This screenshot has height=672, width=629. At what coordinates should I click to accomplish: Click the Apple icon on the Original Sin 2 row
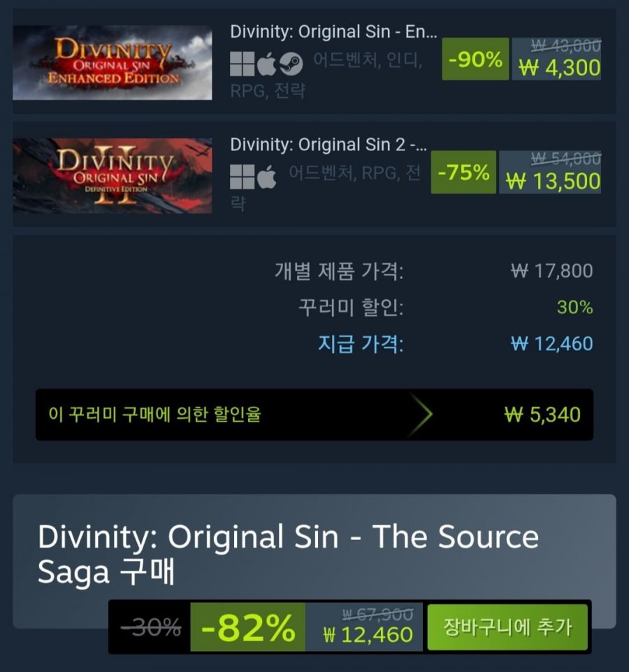266,177
